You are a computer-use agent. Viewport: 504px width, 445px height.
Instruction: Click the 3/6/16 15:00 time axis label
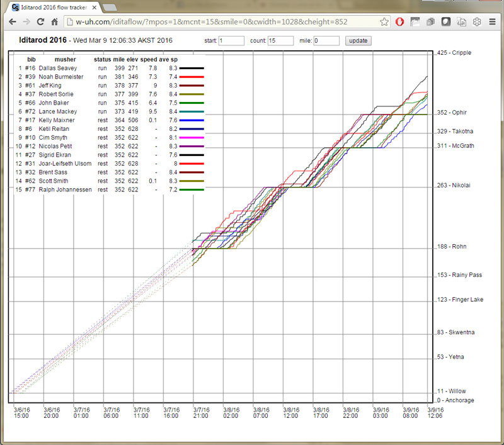(21, 413)
